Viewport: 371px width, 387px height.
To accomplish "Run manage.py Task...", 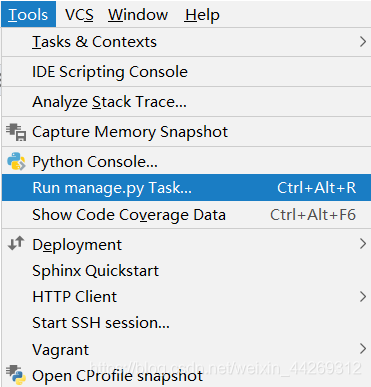I will 186,187.
